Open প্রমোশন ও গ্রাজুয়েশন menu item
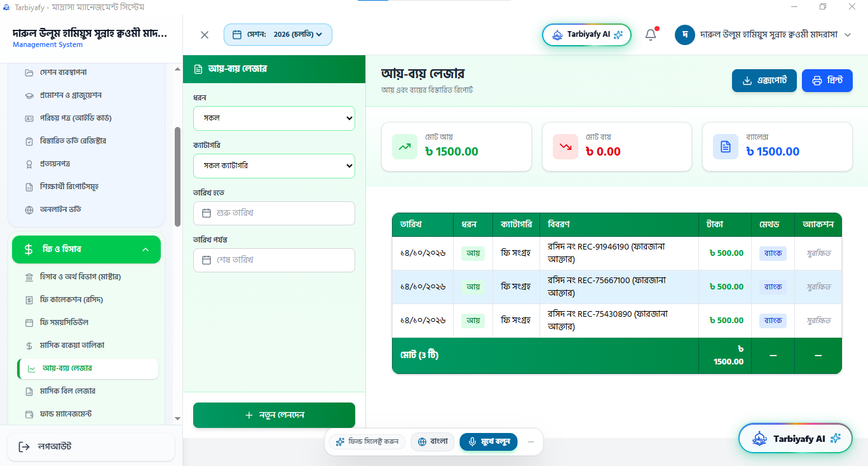 tap(88, 95)
